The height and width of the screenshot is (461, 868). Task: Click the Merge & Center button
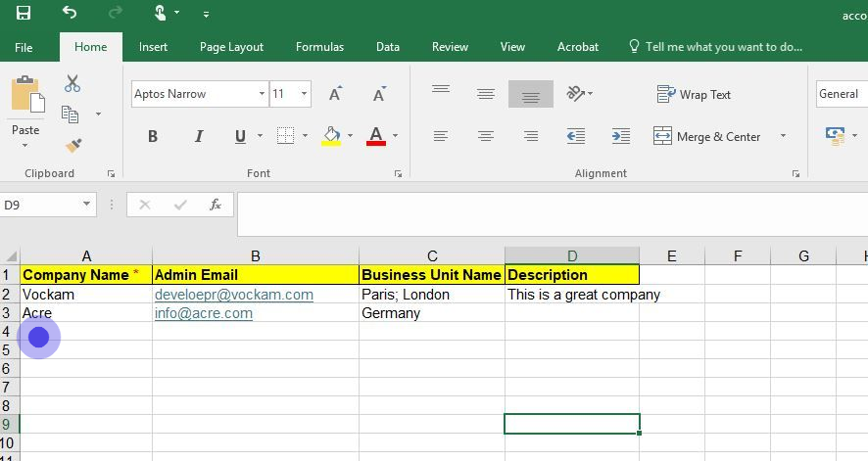pos(707,136)
